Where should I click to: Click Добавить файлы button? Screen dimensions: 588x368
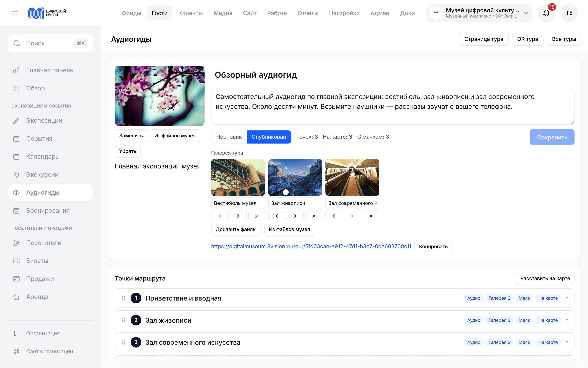pos(236,230)
